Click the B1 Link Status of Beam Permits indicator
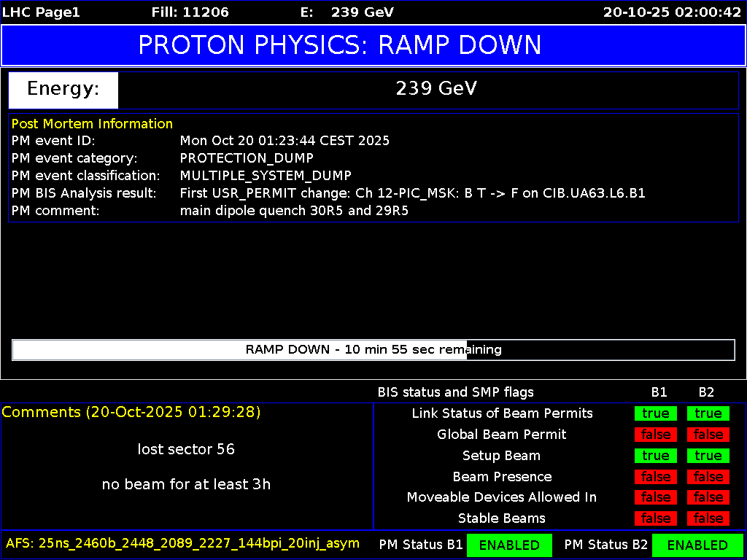Viewport: 747px width, 560px height. point(654,413)
